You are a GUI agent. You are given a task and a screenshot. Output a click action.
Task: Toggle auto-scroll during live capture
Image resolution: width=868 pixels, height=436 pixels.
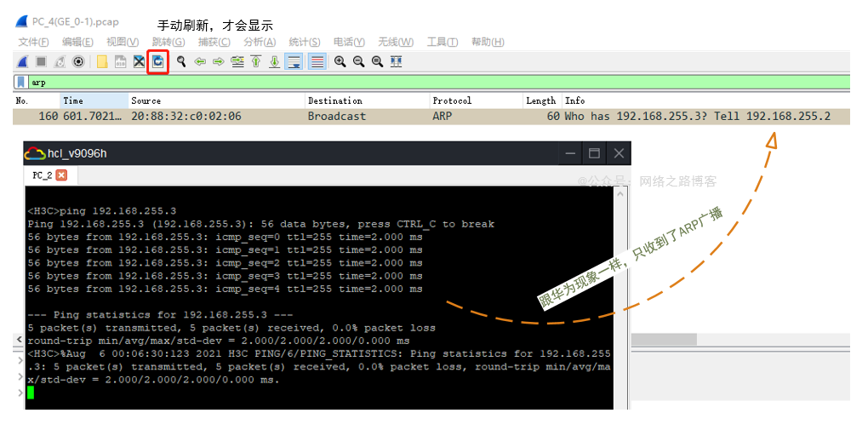[294, 61]
